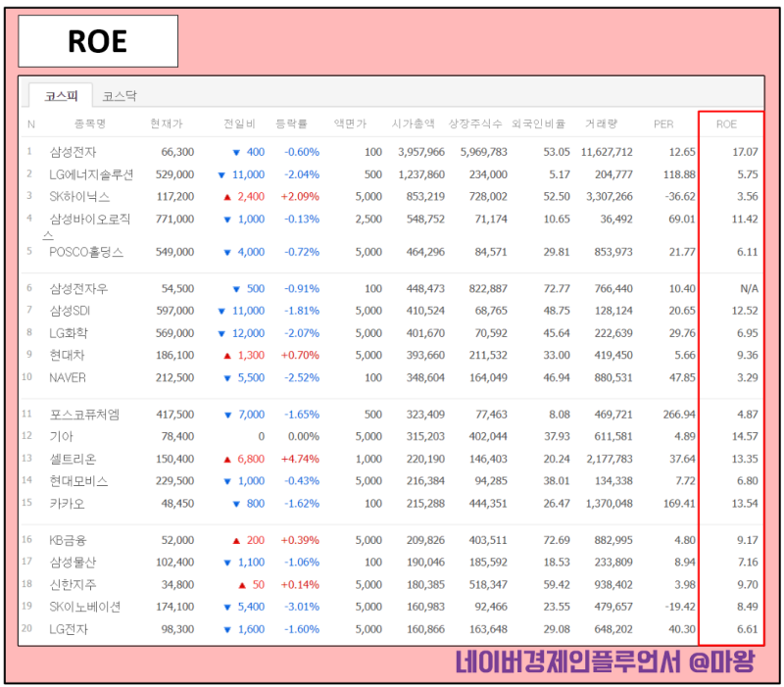Click the 거래량 column header

tap(601, 123)
